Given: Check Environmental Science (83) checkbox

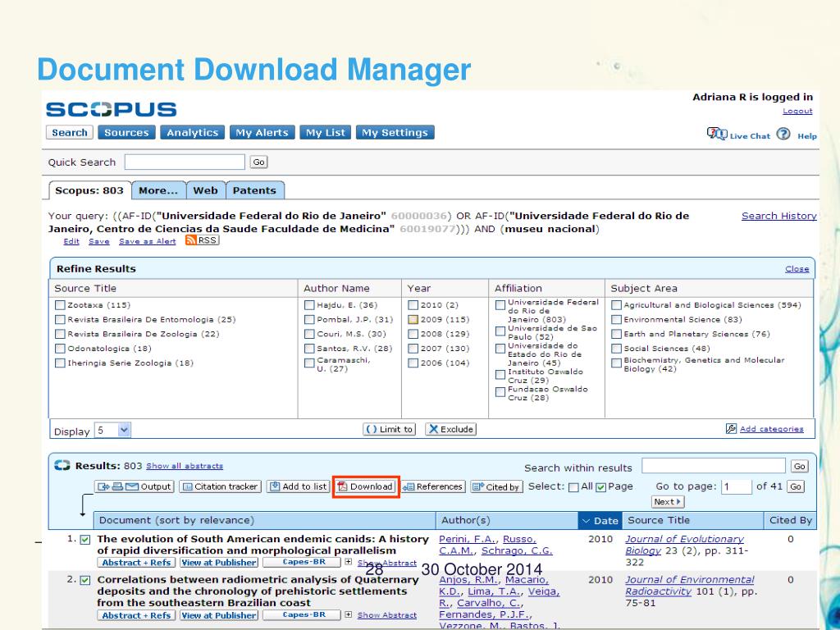Looking at the screenshot, I should point(617,319).
